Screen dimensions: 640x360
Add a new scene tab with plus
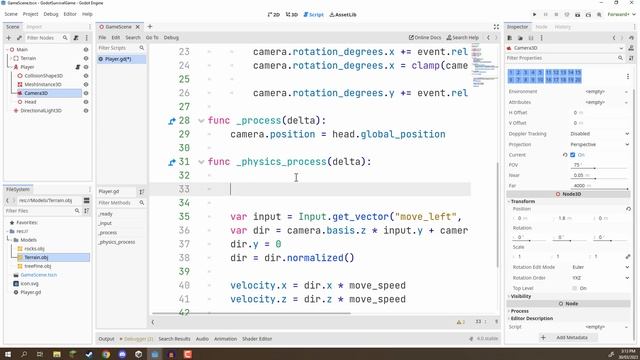click(x=150, y=27)
